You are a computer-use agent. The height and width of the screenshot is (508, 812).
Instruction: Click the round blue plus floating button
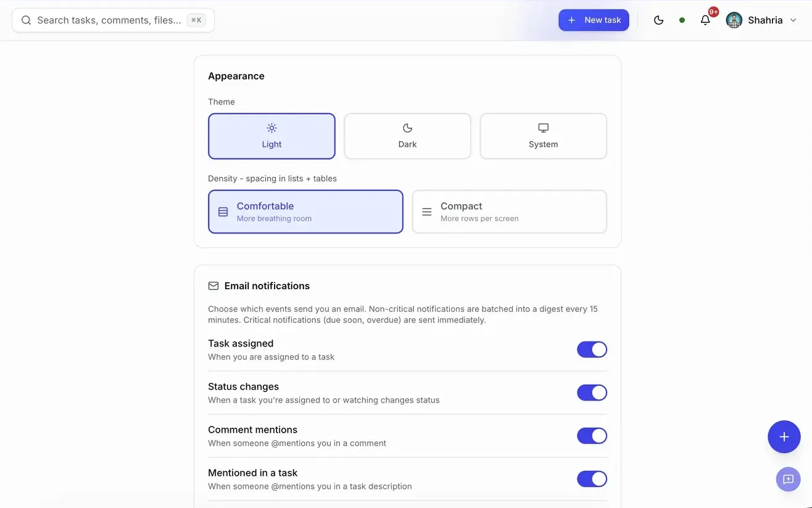[784, 436]
